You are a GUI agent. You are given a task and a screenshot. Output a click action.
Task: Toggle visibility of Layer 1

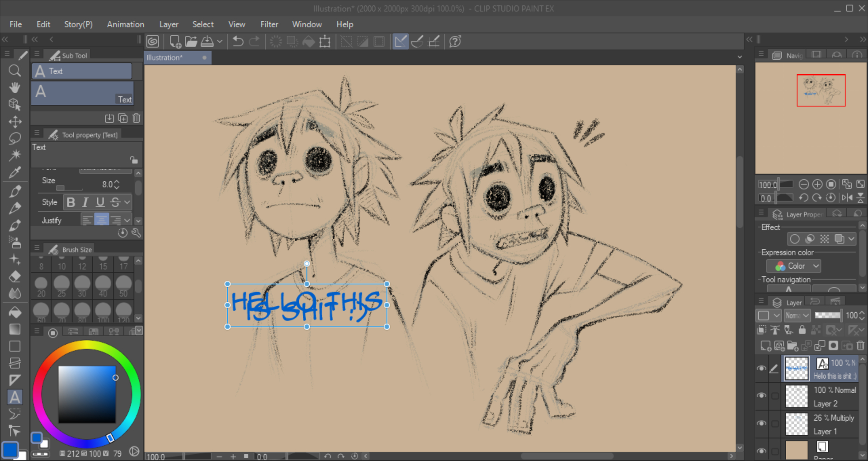(761, 424)
